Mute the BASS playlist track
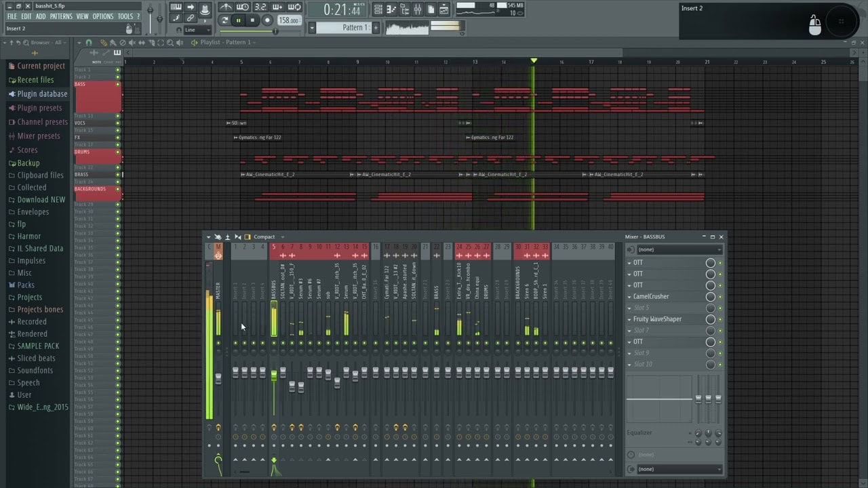The image size is (868, 488). pos(117,85)
